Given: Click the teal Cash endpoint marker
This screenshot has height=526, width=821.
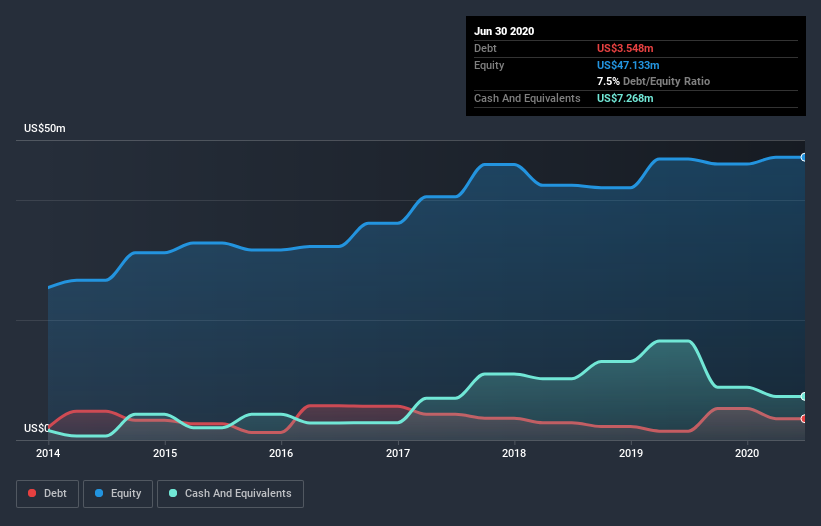Looking at the screenshot, I should 804,396.
